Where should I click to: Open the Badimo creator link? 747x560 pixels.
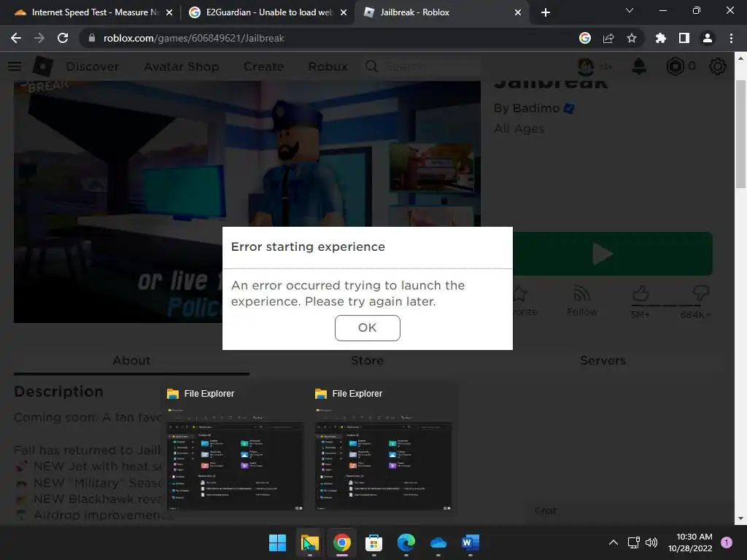(x=536, y=108)
